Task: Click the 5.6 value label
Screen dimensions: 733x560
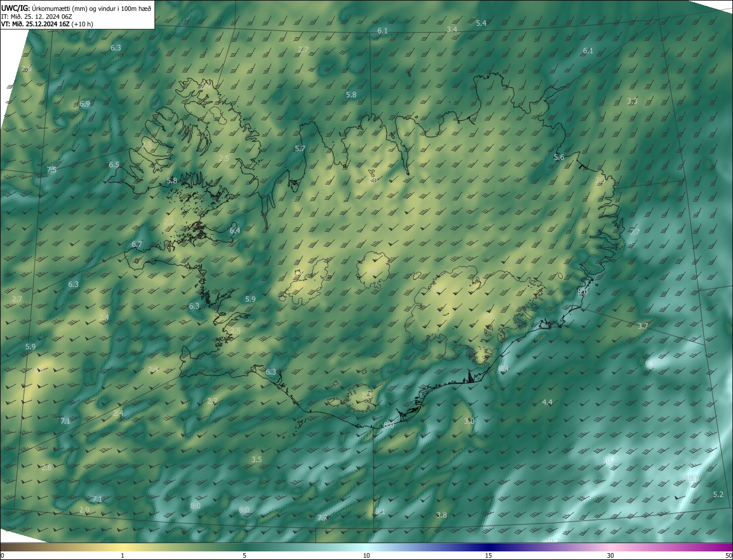Action: tap(559, 157)
